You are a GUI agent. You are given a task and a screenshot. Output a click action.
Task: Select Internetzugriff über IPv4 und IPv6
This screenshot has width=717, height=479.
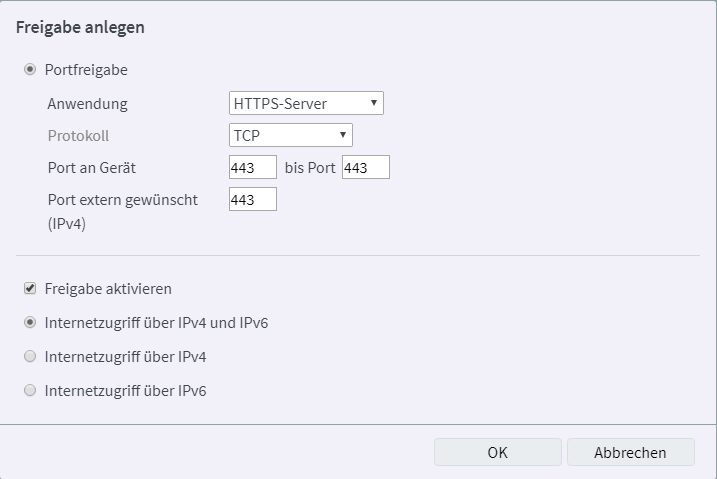coord(30,323)
